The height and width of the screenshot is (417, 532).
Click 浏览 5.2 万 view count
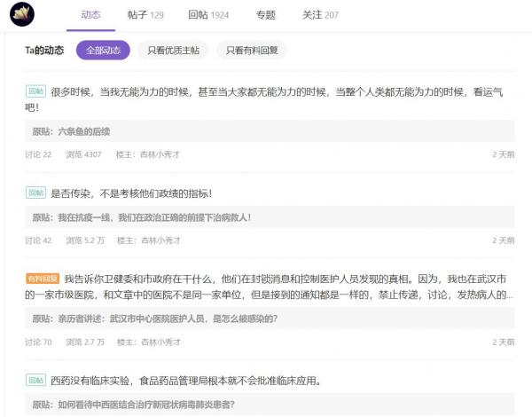(85, 240)
